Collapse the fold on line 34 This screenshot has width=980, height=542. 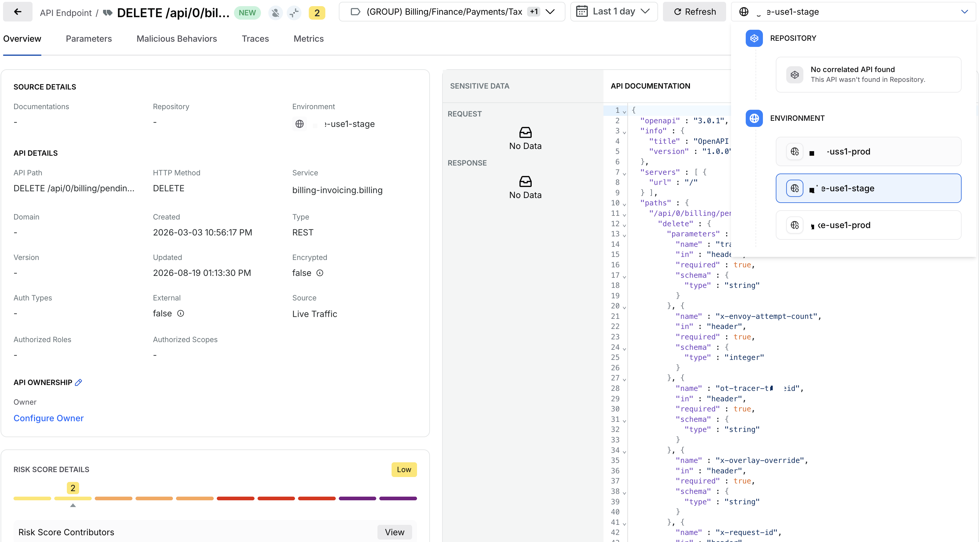pos(624,452)
